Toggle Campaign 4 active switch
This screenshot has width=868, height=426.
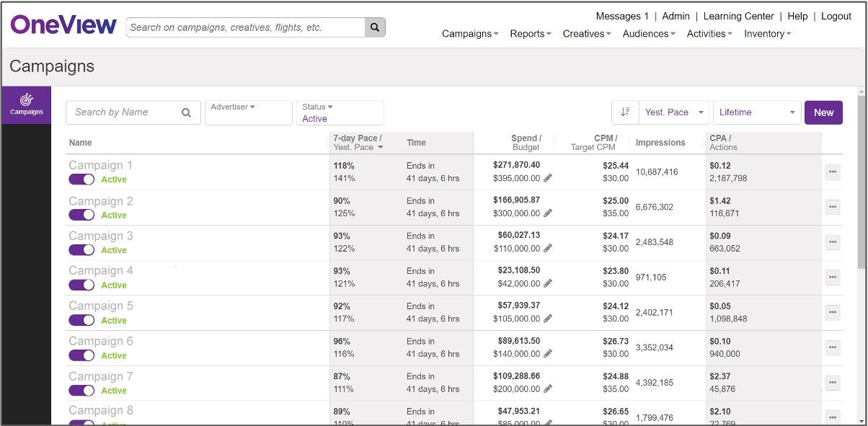pos(81,285)
